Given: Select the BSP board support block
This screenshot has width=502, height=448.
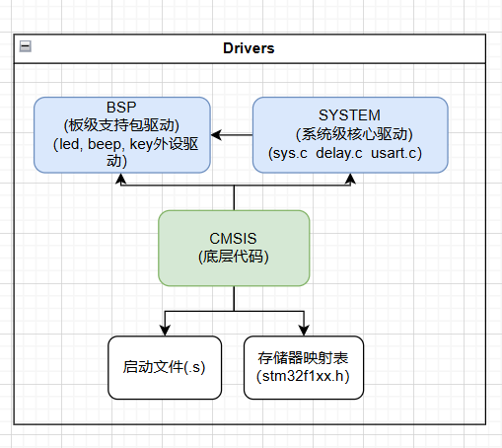Looking at the screenshot, I should coord(122,135).
